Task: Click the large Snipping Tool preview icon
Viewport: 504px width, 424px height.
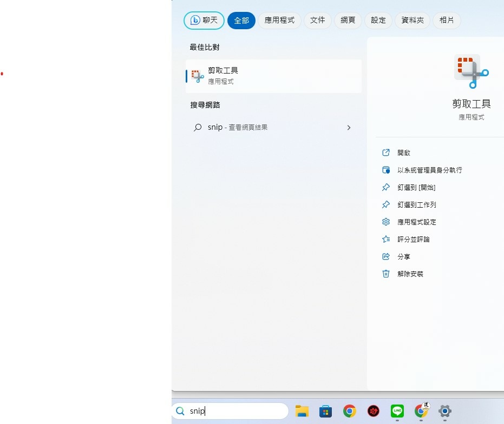Action: point(470,71)
